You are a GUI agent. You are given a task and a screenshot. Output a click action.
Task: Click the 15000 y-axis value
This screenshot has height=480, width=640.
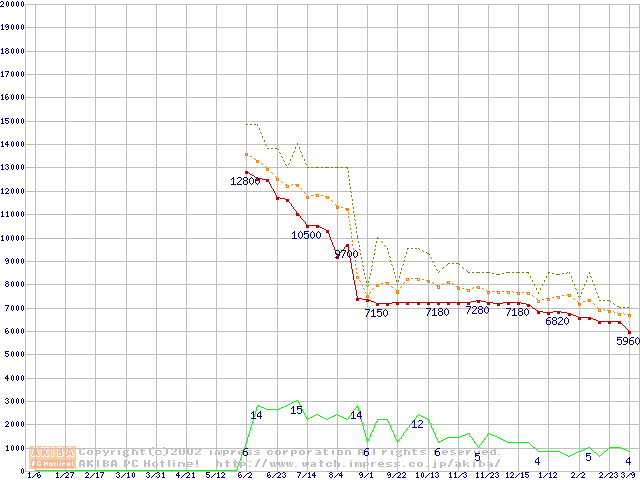click(x=13, y=121)
